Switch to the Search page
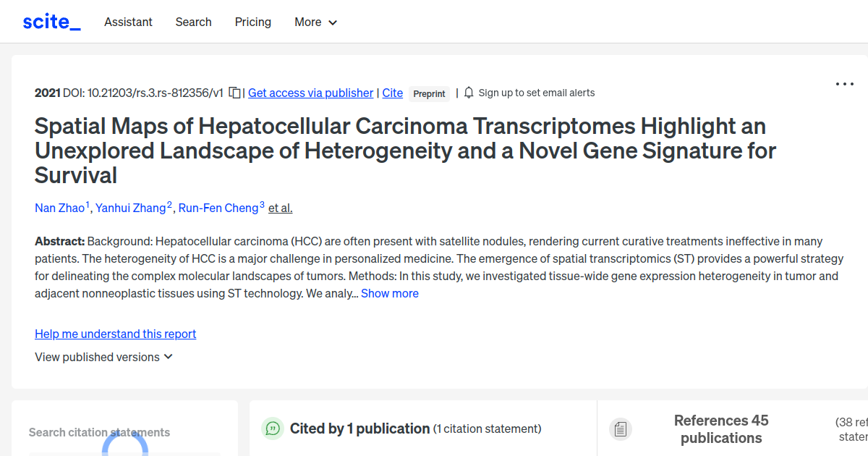The image size is (868, 456). [x=193, y=22]
